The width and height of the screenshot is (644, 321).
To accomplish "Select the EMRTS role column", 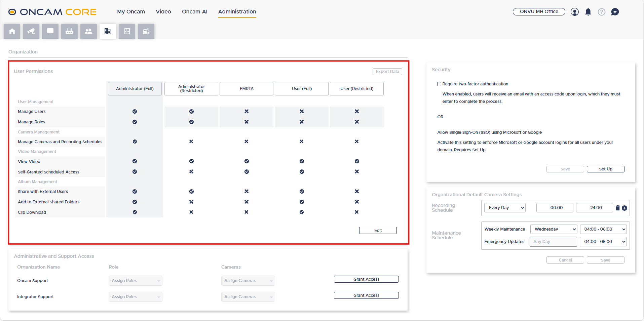I will click(247, 89).
